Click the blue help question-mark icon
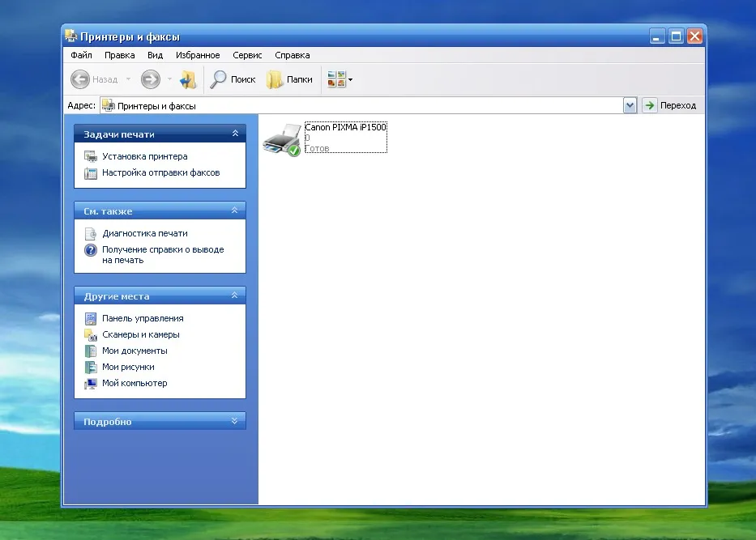This screenshot has height=540, width=756. [90, 250]
